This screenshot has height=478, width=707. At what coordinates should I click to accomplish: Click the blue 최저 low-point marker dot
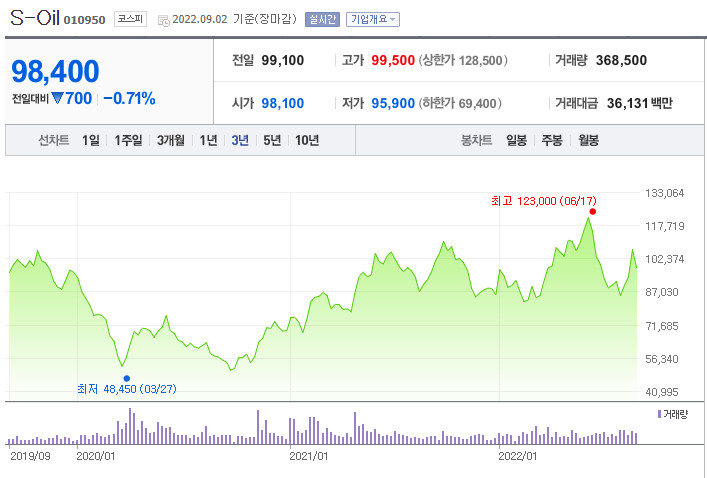[127, 378]
